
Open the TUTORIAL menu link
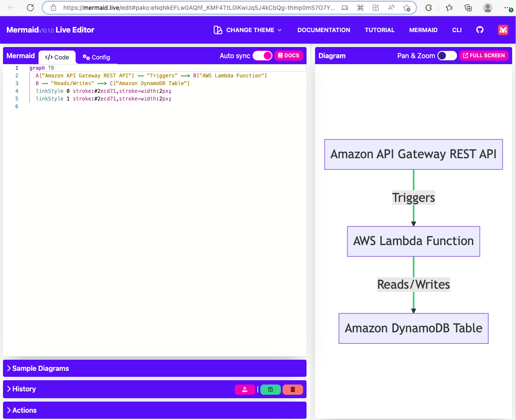[380, 30]
